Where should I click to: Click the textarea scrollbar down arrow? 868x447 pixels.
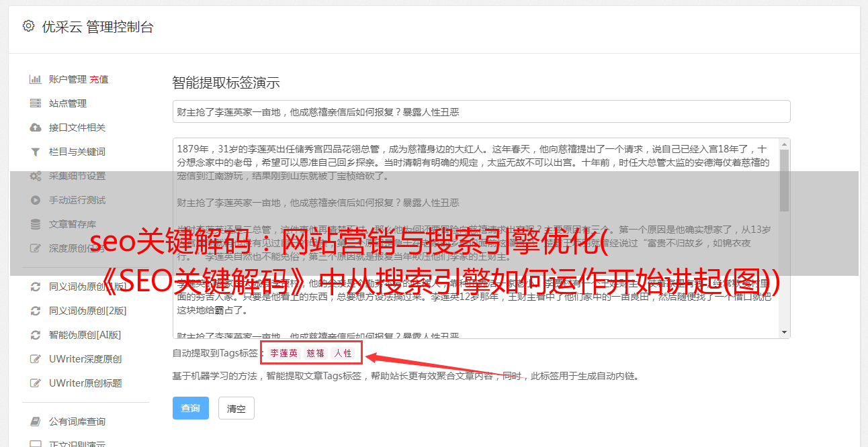click(784, 332)
